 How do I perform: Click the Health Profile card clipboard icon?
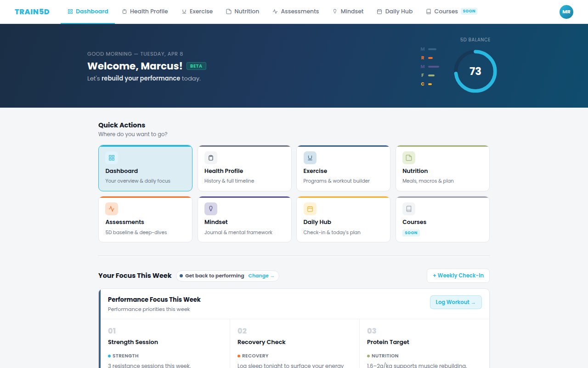click(x=211, y=158)
